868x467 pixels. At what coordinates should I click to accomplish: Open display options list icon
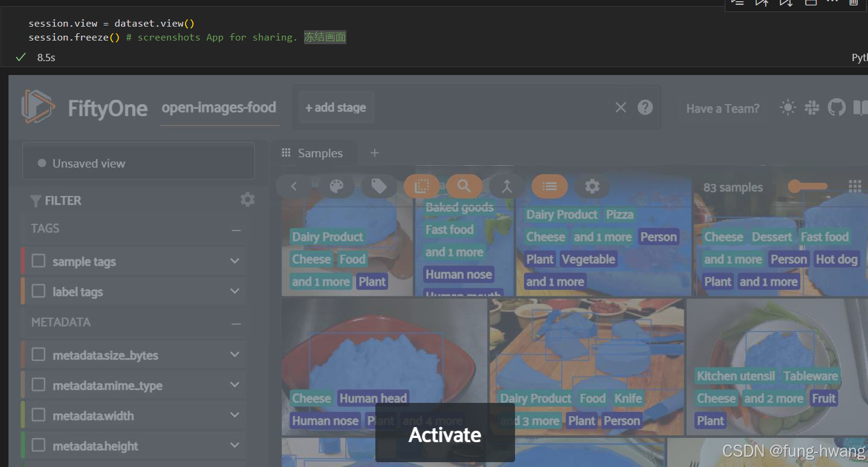click(549, 186)
